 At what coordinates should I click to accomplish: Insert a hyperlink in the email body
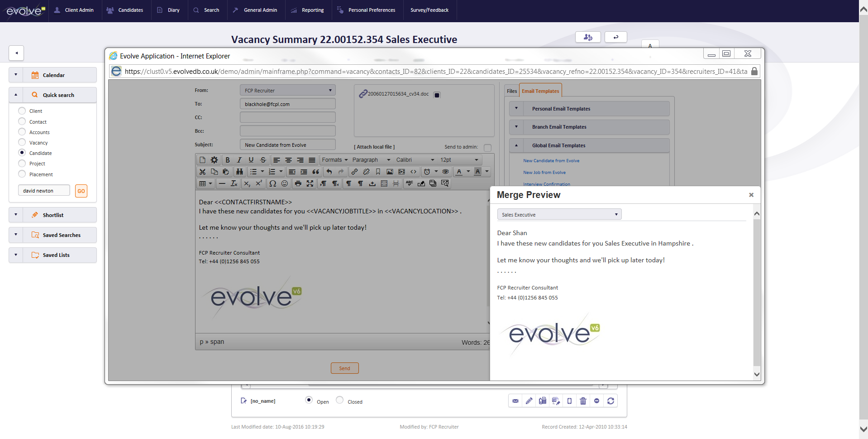click(x=355, y=172)
